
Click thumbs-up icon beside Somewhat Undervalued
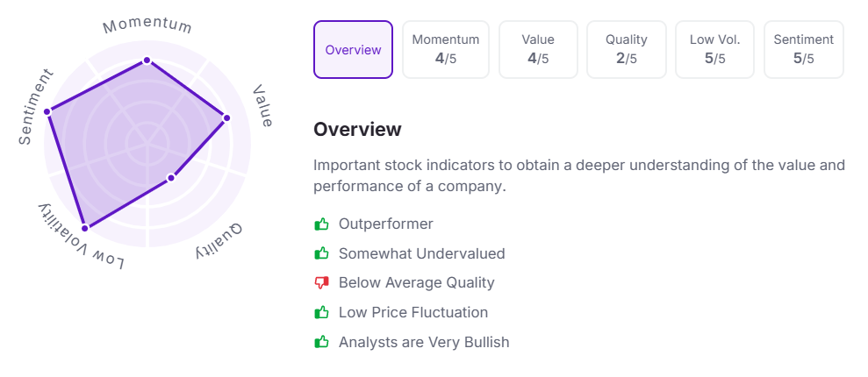pos(321,253)
